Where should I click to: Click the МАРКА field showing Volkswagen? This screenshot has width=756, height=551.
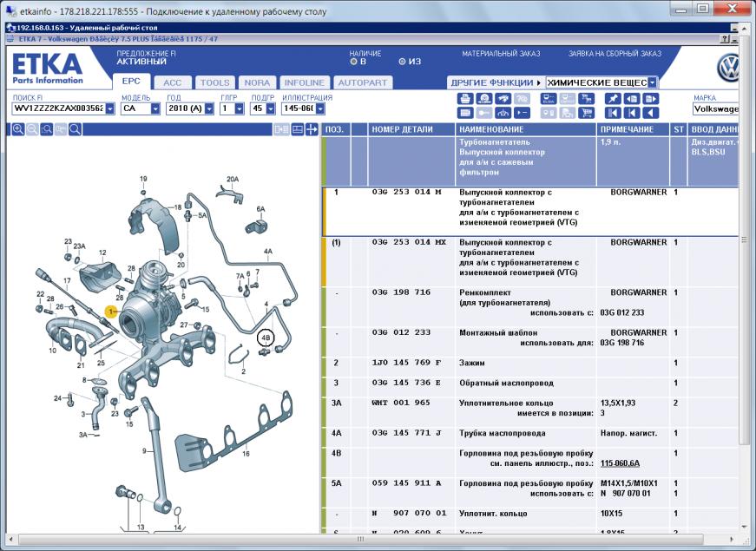(x=715, y=109)
